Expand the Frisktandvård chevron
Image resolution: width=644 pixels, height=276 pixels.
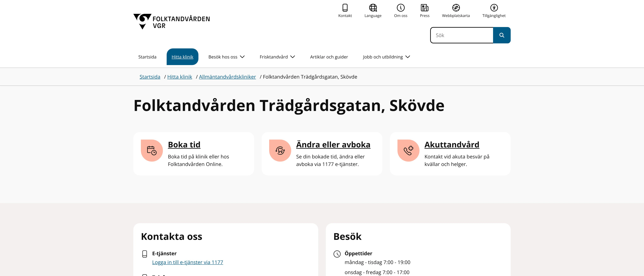pos(293,57)
